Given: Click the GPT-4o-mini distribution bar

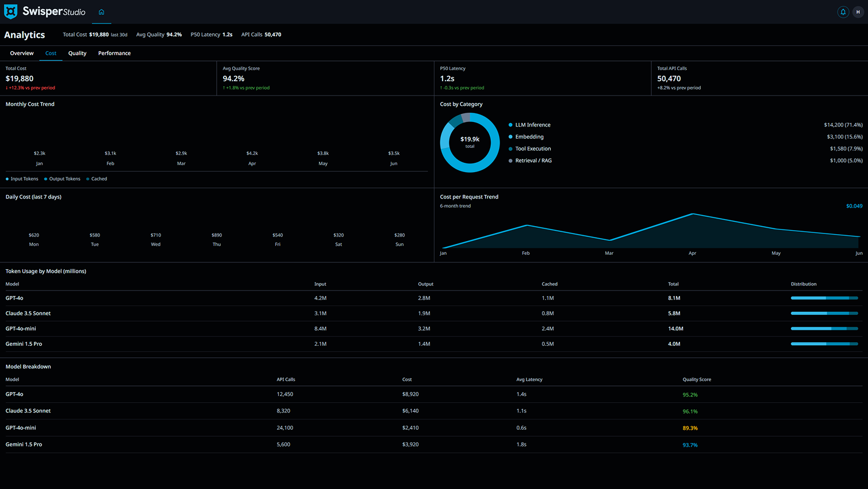Looking at the screenshot, I should (x=824, y=328).
